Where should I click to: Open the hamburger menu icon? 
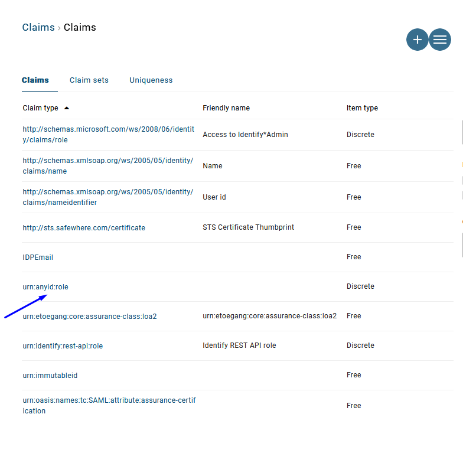[x=440, y=40]
